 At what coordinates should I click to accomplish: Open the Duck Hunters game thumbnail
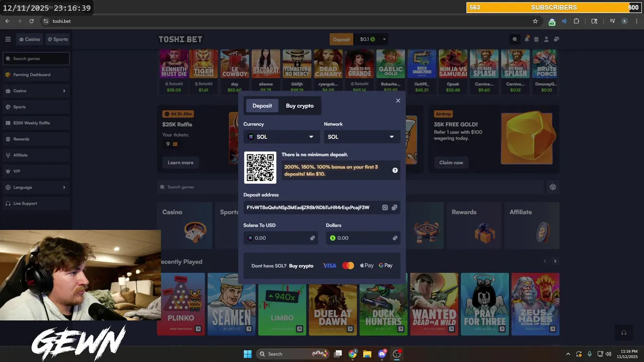coord(383,304)
